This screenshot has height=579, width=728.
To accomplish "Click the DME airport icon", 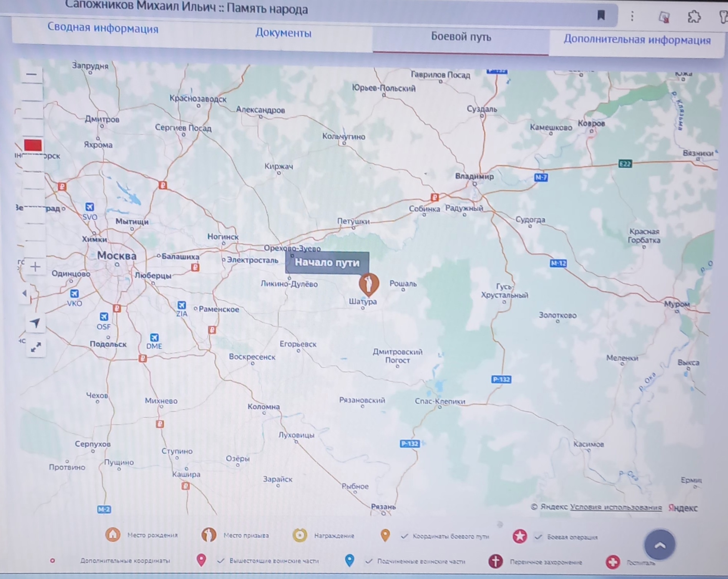I will (154, 337).
